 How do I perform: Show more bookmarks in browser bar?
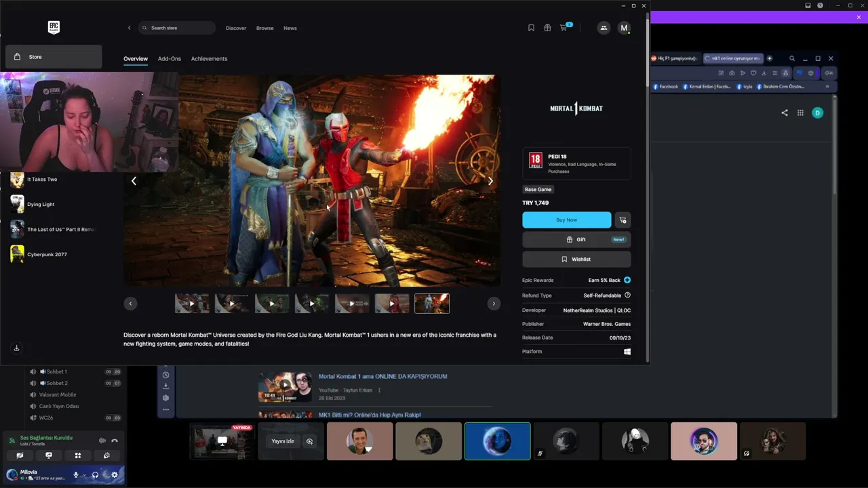[x=827, y=86]
